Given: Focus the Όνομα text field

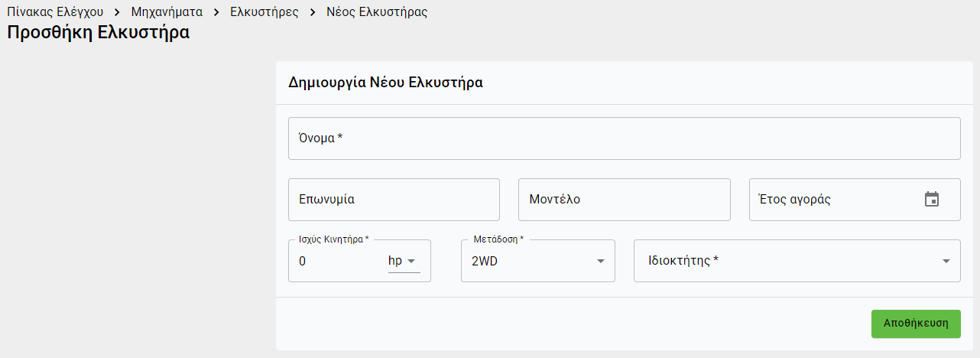Looking at the screenshot, I should [624, 138].
